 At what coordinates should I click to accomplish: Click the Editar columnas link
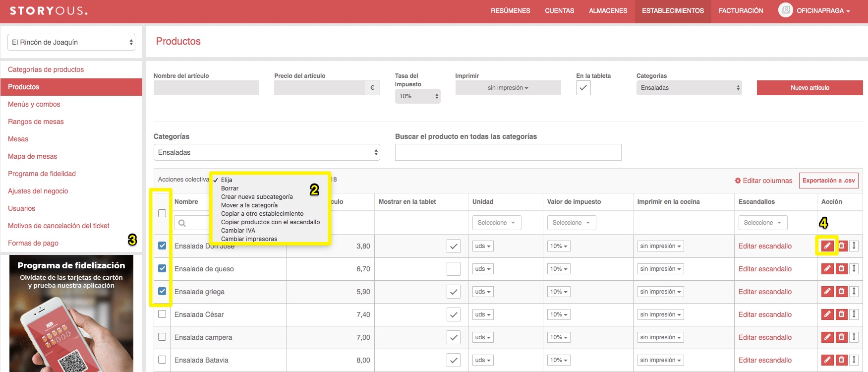coord(763,181)
